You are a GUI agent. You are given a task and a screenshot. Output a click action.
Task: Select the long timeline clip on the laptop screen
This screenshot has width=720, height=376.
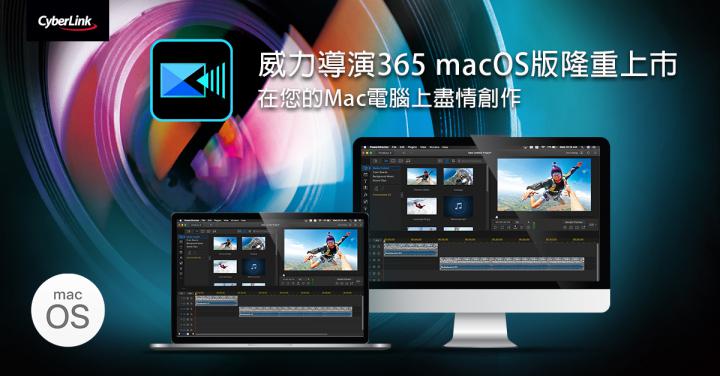tap(295, 312)
